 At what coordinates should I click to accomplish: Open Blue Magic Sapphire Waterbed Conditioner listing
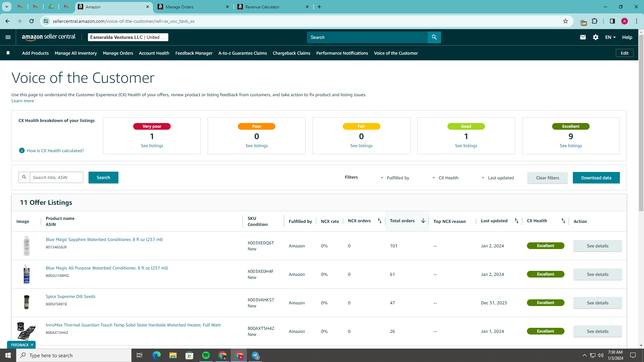[104, 239]
